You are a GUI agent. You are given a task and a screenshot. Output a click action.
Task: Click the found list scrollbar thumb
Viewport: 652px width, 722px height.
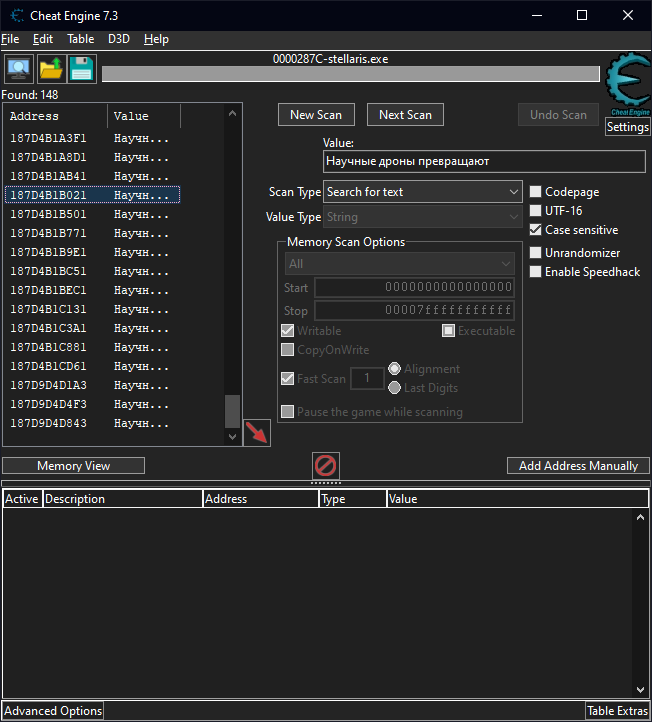coord(233,412)
